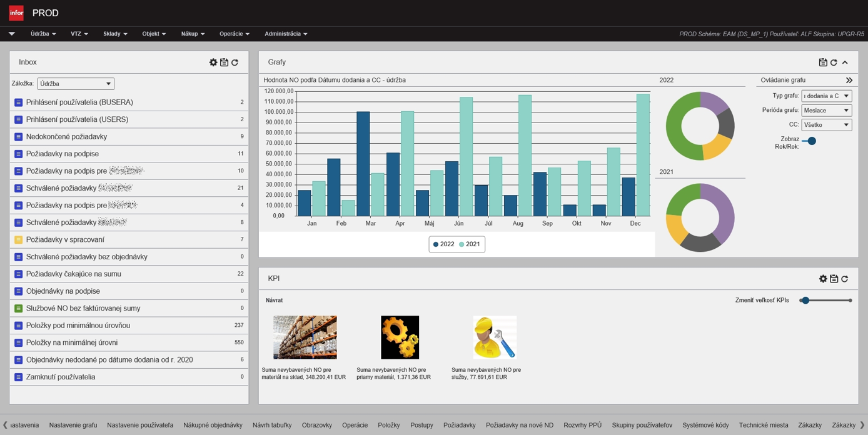This screenshot has width=868, height=435.
Task: Collapse the Ovládanie grafu side panel
Action: (849, 81)
